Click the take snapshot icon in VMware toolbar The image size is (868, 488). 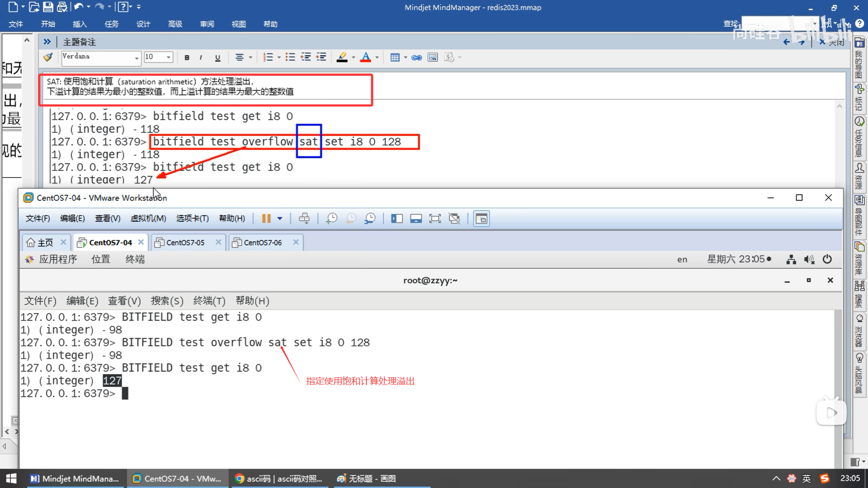331,219
